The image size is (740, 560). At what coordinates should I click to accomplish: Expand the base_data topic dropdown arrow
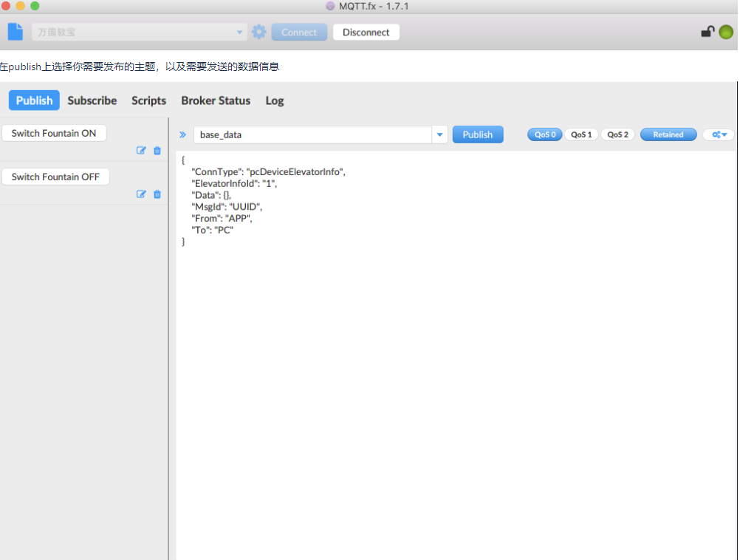439,134
